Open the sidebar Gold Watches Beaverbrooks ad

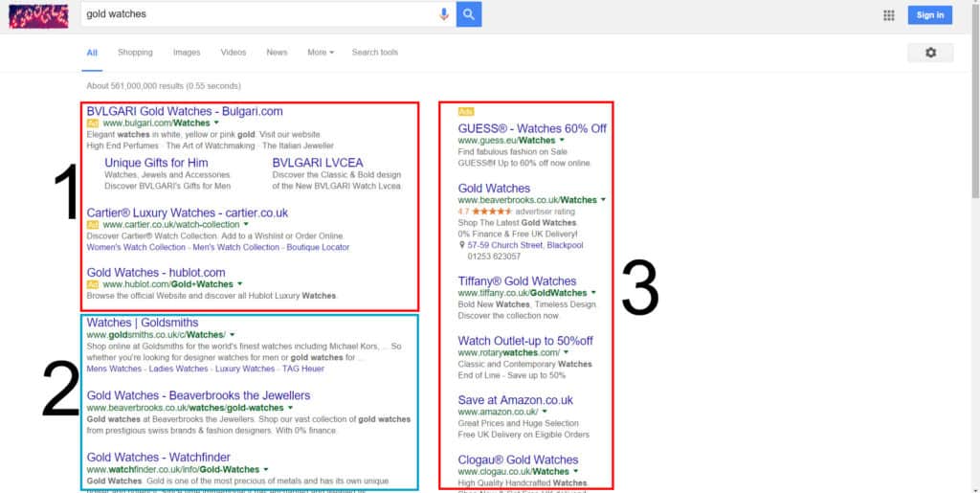pyautogui.click(x=494, y=188)
